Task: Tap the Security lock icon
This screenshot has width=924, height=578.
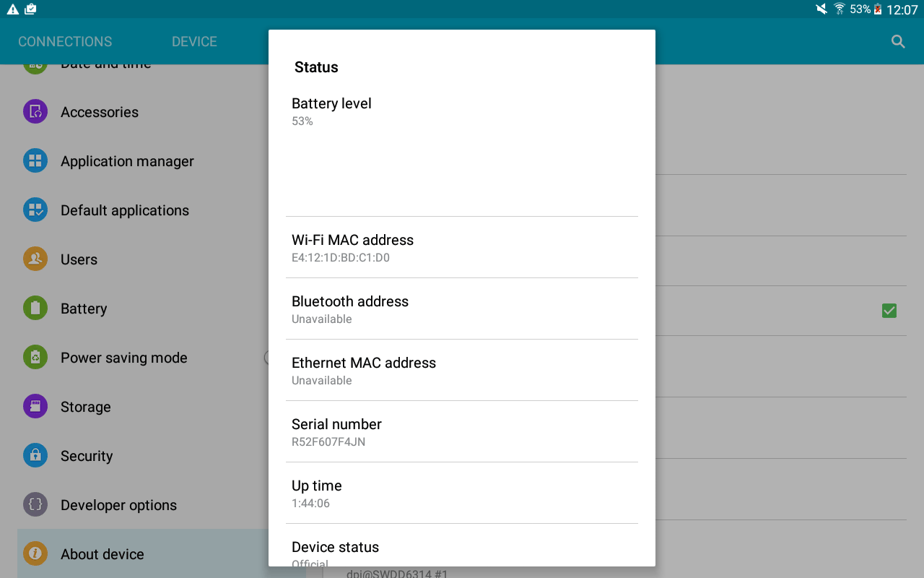Action: pos(35,455)
